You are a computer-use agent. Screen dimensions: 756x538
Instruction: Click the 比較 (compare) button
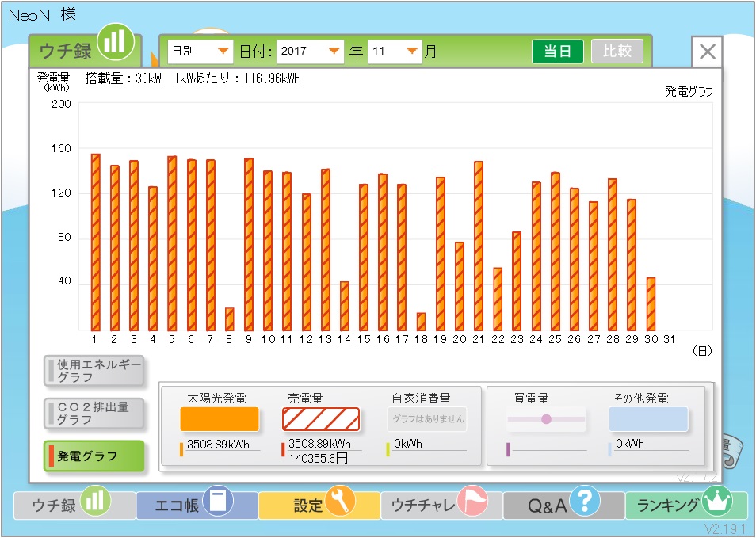[617, 51]
